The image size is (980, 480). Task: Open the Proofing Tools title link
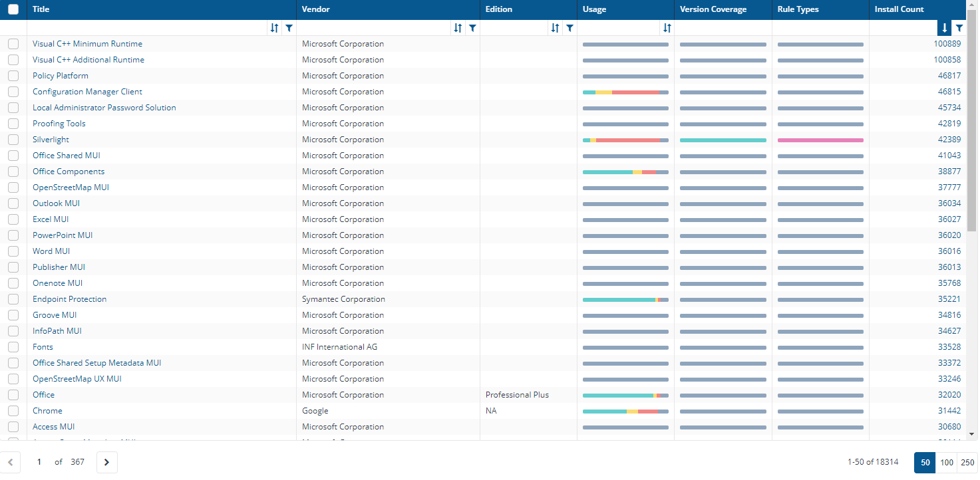coord(59,124)
